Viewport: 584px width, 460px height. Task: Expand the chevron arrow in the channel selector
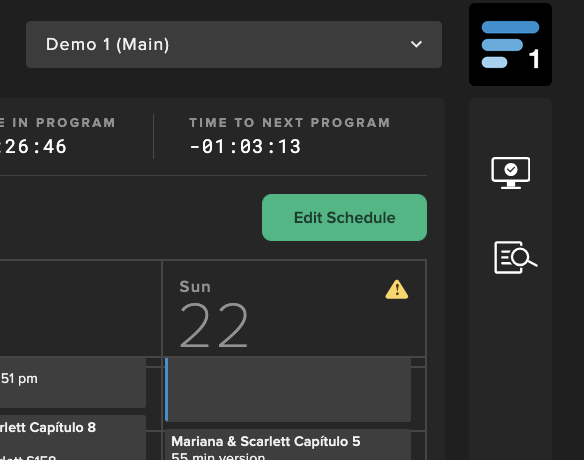tap(416, 44)
